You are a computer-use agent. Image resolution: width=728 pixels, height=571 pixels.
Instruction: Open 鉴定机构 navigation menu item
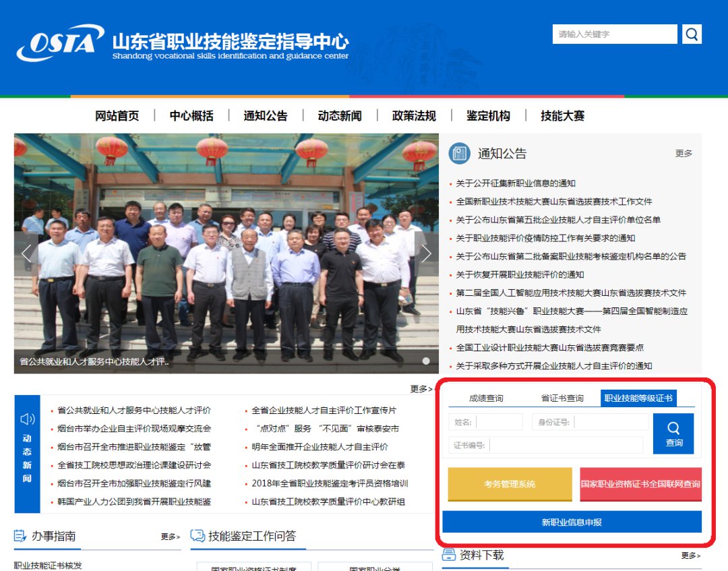489,115
